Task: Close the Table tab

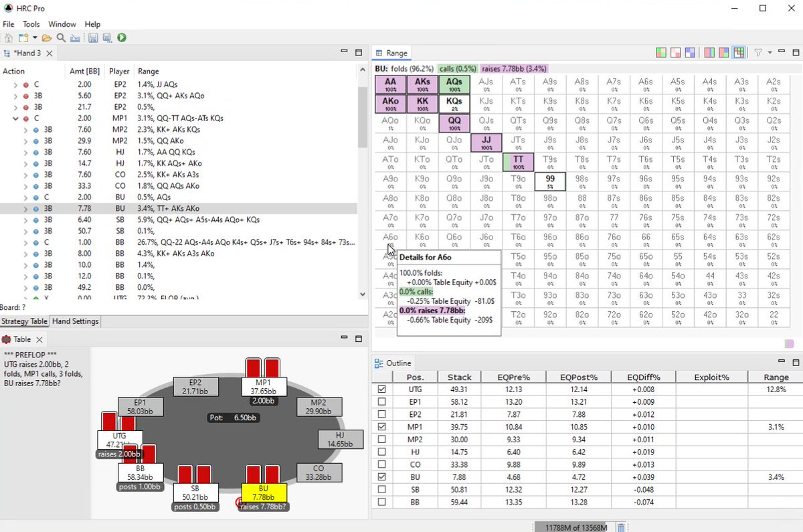Action: 39,340
